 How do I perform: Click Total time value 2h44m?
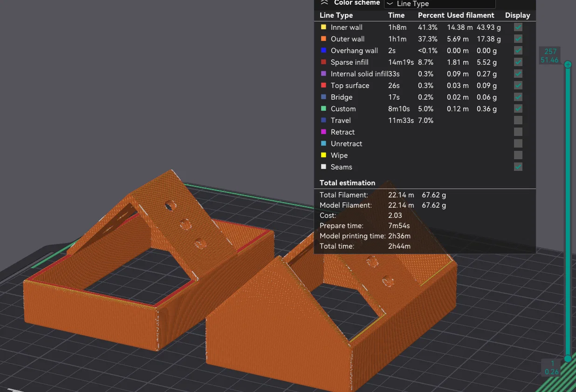[399, 246]
